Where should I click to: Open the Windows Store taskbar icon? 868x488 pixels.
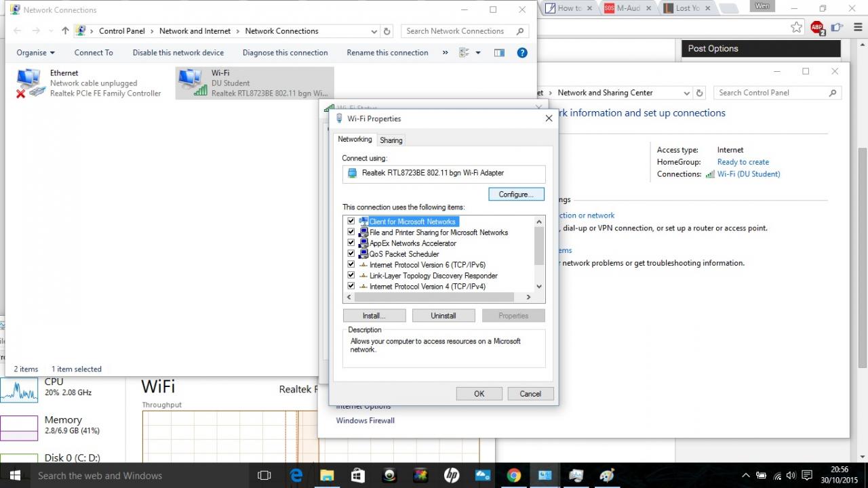coord(358,476)
